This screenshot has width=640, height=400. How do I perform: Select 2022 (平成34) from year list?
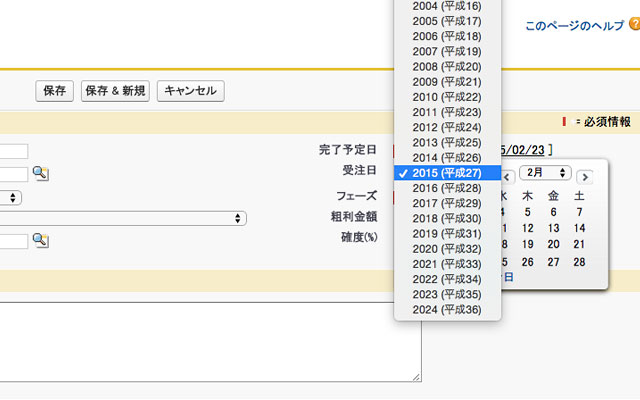(447, 279)
